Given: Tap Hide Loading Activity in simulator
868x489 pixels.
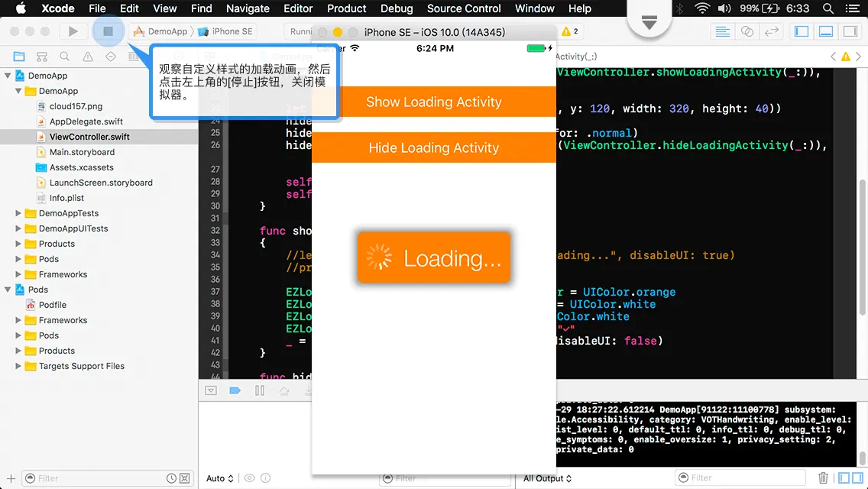Looking at the screenshot, I should [434, 148].
